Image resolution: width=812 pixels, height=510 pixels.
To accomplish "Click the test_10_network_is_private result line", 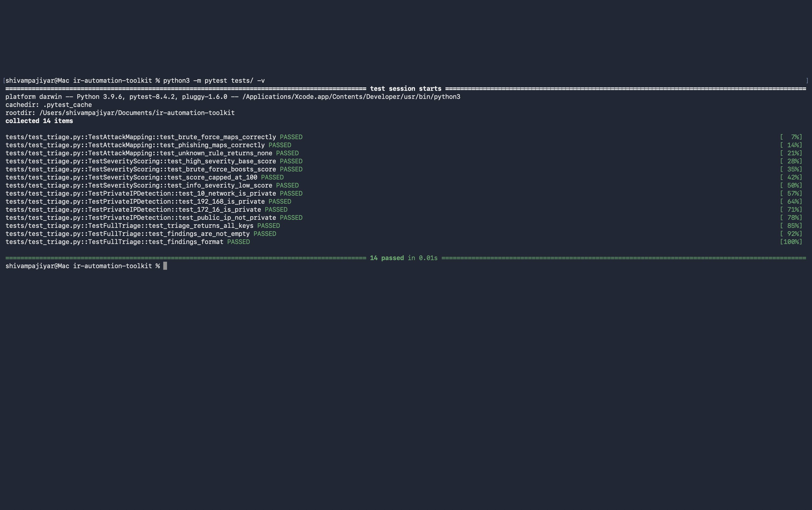I will click(x=154, y=194).
